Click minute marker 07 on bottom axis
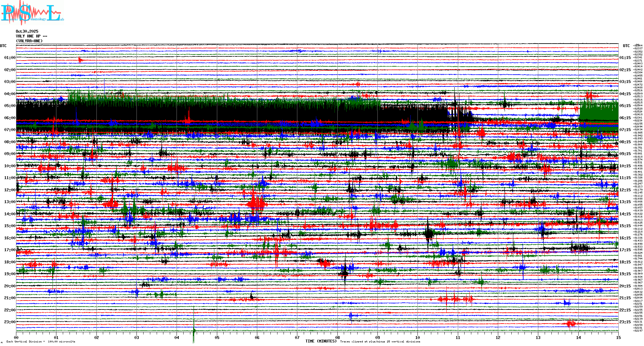Image resolution: width=644 pixels, height=346 pixels. [297, 338]
